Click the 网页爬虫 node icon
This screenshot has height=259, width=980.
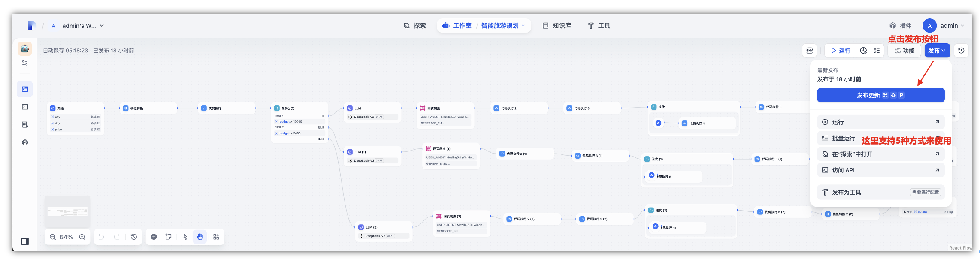423,108
